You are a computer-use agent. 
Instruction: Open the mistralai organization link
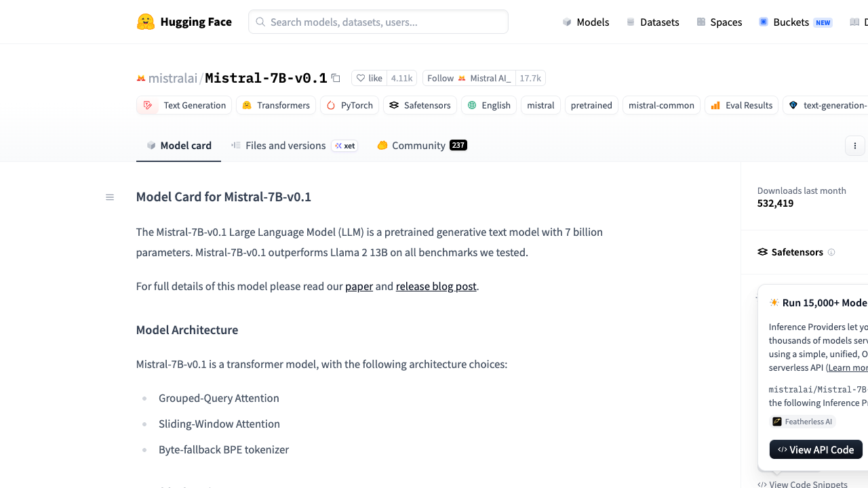tap(173, 78)
